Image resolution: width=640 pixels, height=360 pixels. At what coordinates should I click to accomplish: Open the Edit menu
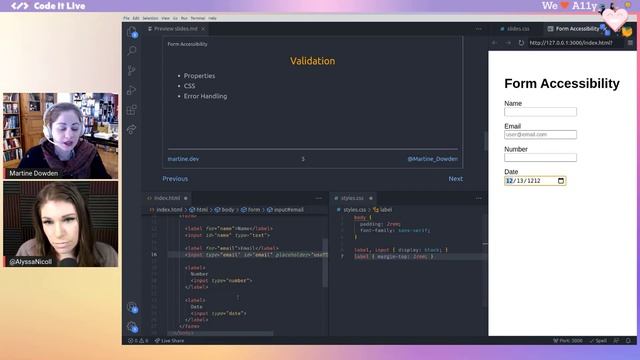[x=136, y=18]
